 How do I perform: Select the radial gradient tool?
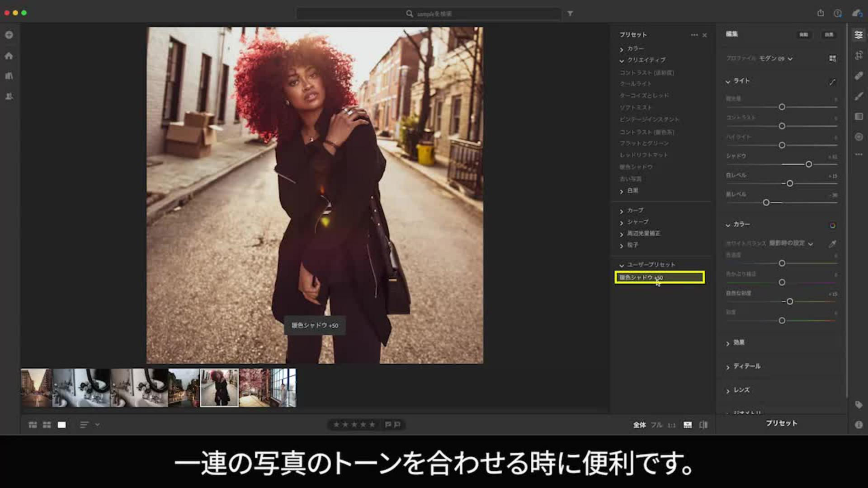pos(859,137)
